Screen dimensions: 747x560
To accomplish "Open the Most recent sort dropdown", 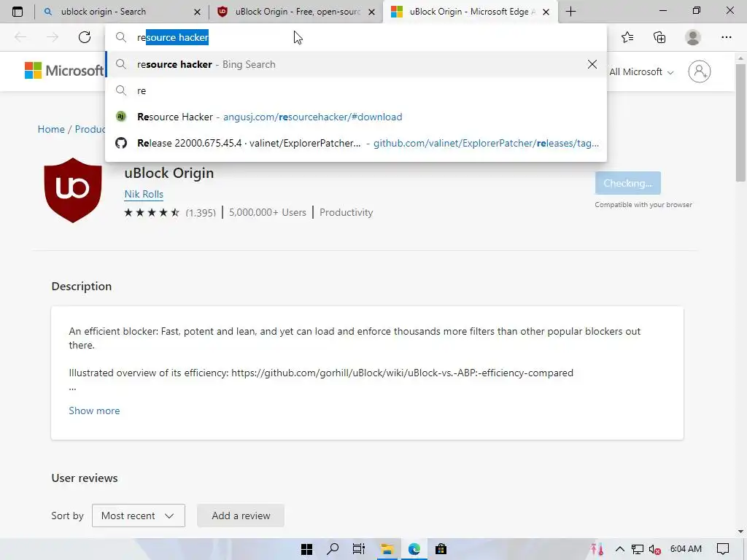I will pos(138,516).
